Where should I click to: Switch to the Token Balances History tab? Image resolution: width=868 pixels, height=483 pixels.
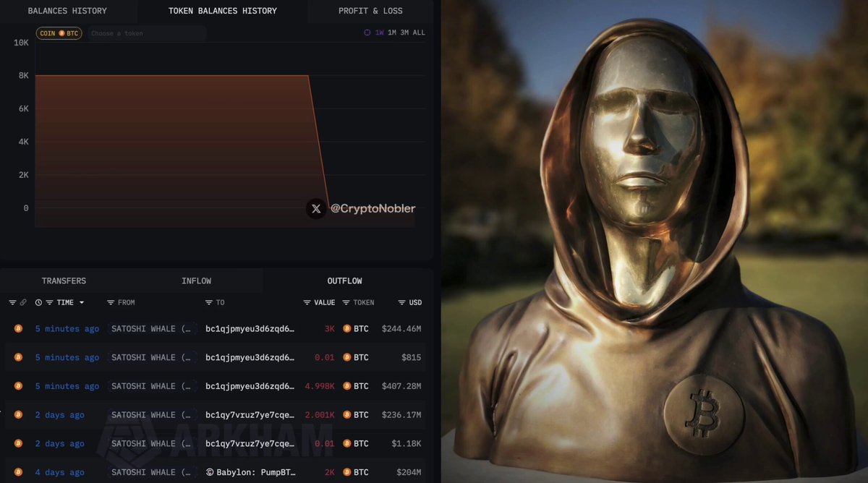click(x=222, y=11)
